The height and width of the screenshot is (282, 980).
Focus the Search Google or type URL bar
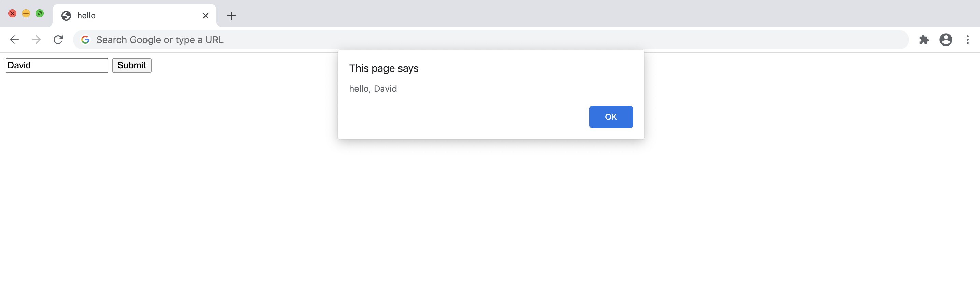(x=457, y=40)
